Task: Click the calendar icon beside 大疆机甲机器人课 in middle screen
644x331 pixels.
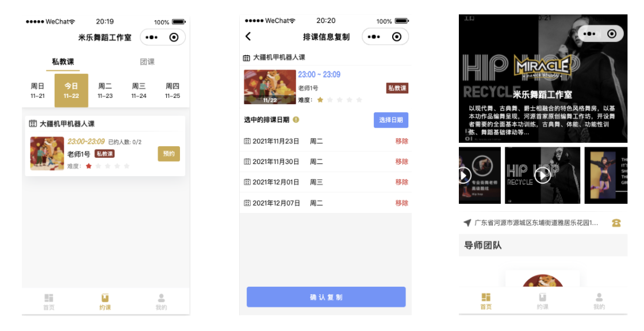Action: coord(247,58)
